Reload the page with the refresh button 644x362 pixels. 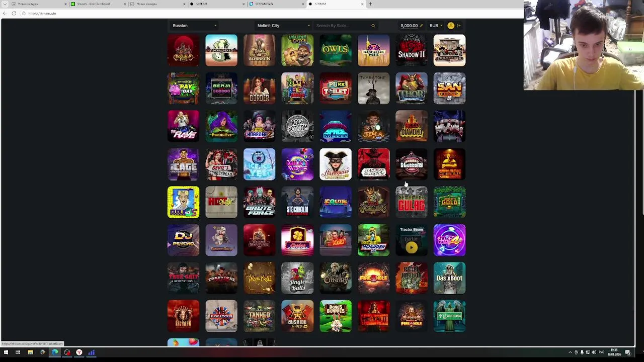(x=14, y=14)
